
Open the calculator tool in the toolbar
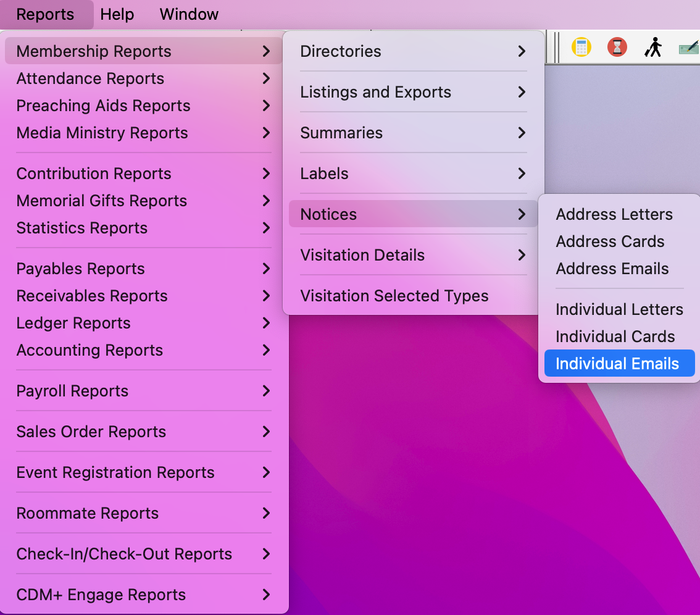point(581,46)
